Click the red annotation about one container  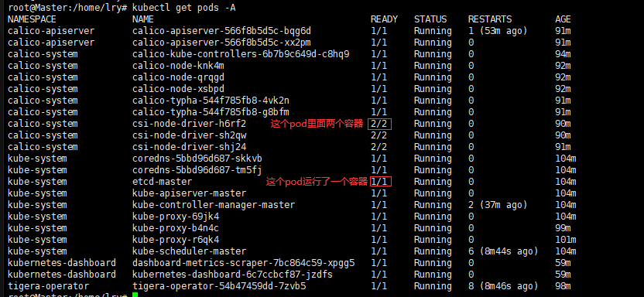tap(317, 182)
